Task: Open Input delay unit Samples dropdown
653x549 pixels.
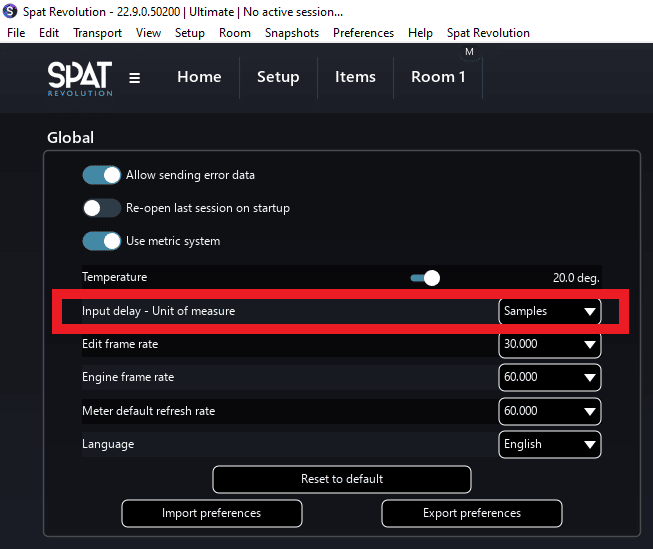Action: [550, 311]
